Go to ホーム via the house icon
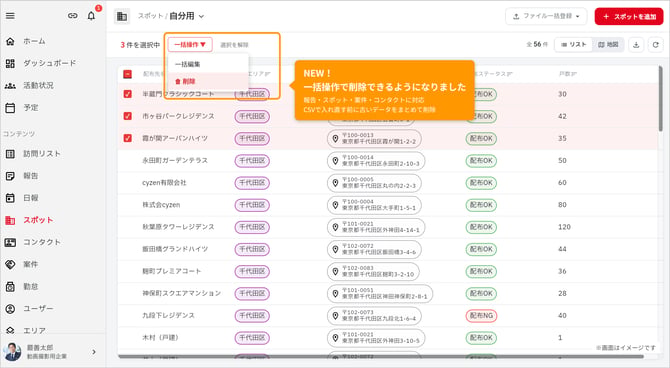This screenshot has width=670, height=368. click(x=10, y=41)
